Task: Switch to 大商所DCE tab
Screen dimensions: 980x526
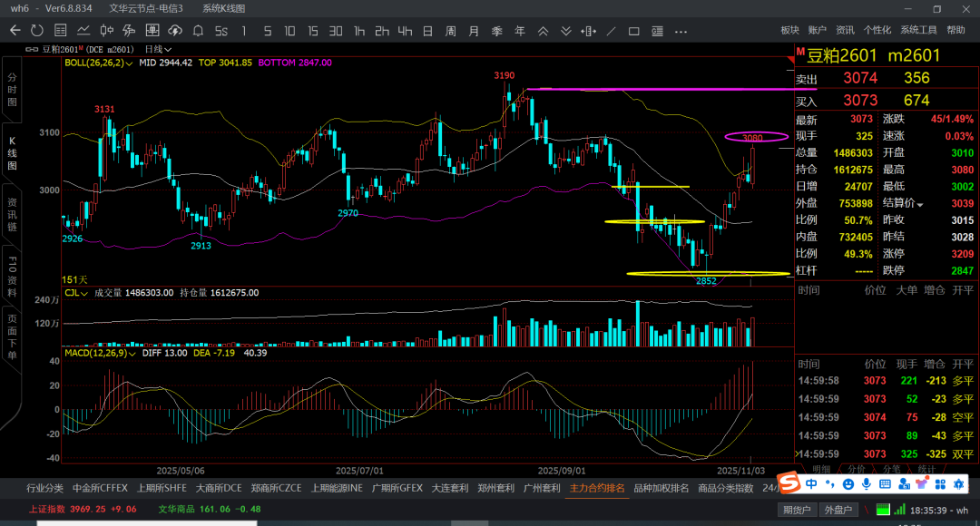Action: click(x=219, y=488)
